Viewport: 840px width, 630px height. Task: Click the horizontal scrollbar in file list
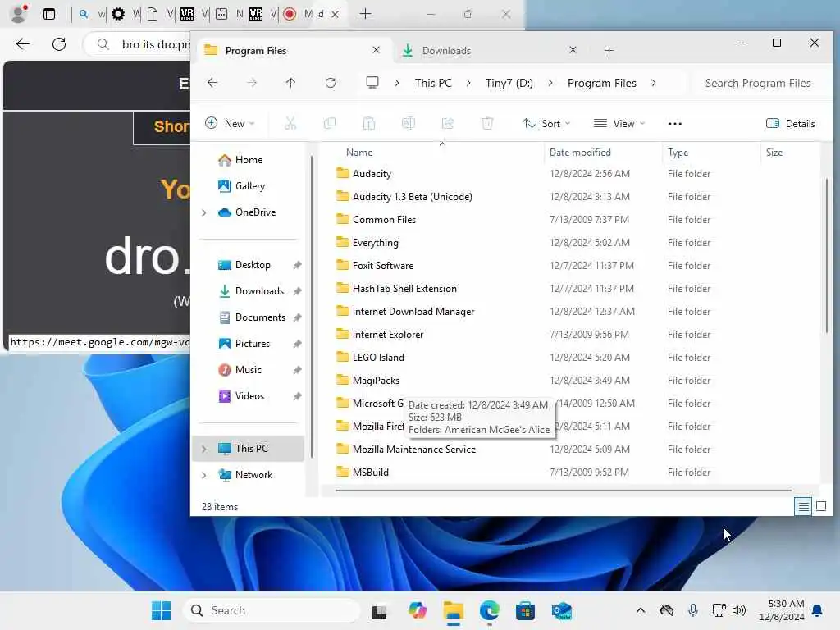pyautogui.click(x=563, y=490)
